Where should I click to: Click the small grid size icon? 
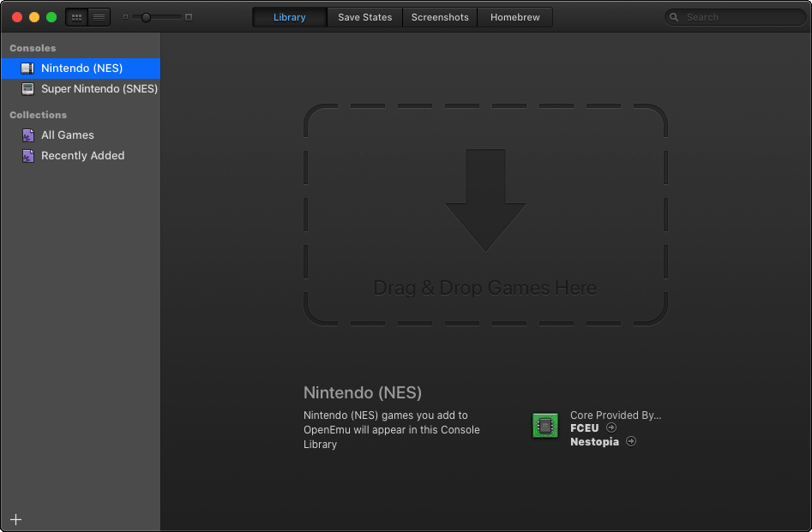tap(125, 17)
